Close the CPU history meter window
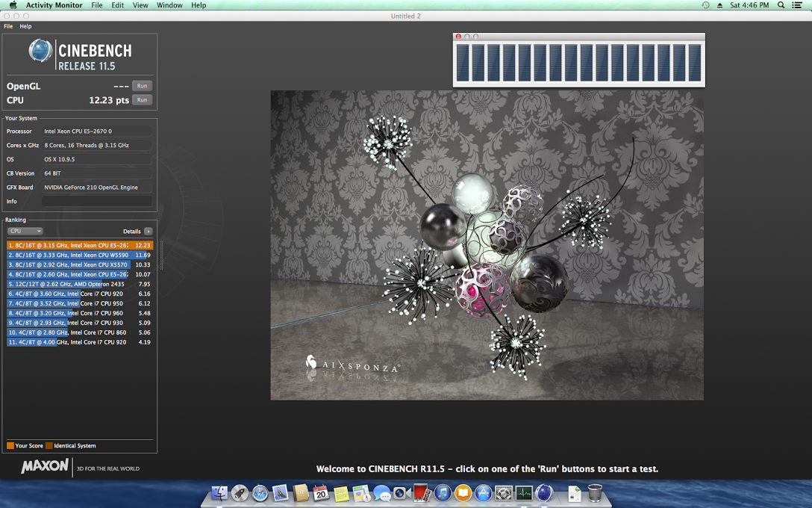The width and height of the screenshot is (812, 508). click(x=458, y=37)
